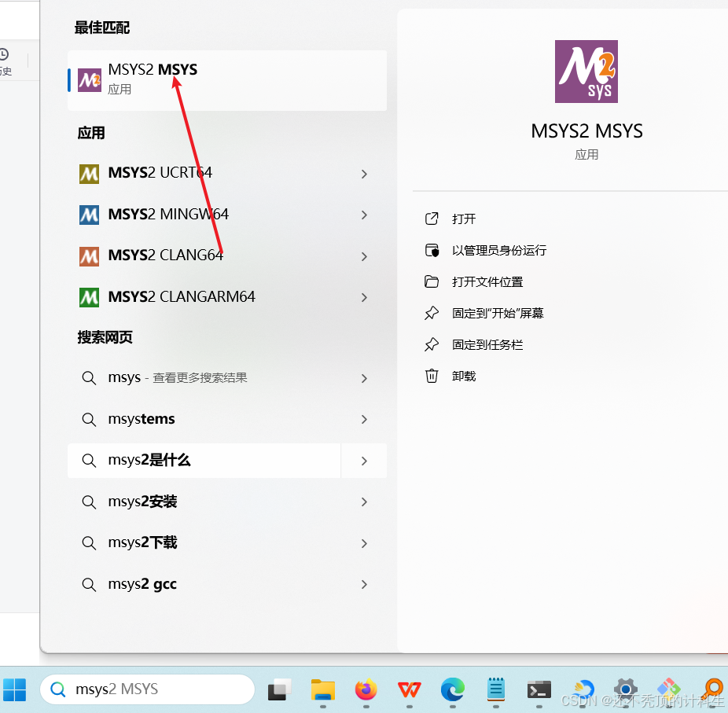Click the orange magnifier app on taskbar
This screenshot has height=713, width=728.
713,689
